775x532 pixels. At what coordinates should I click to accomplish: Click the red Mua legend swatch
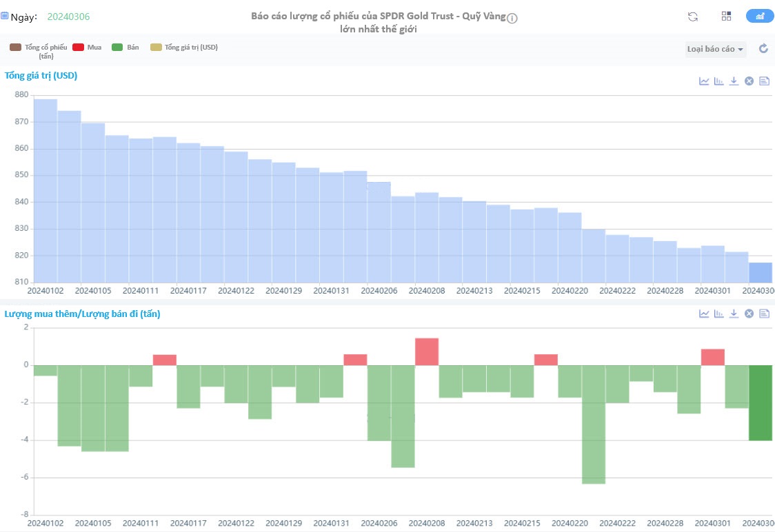[78, 48]
